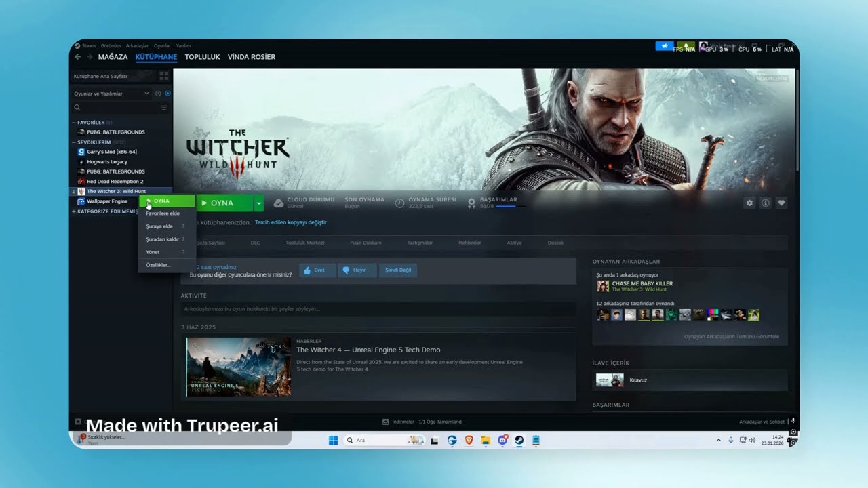This screenshot has height=488, width=868.
Task: Open the dropdown arrow beside OYNA
Action: coord(259,203)
